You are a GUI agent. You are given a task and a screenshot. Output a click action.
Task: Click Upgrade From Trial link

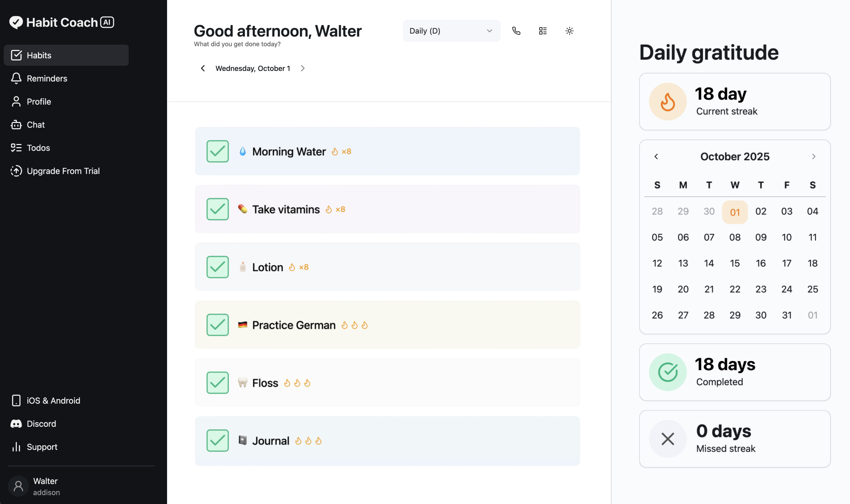pos(63,171)
